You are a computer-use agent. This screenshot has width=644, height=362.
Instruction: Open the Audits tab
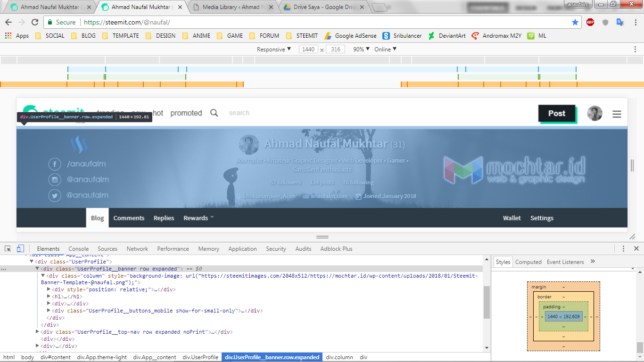coord(303,249)
